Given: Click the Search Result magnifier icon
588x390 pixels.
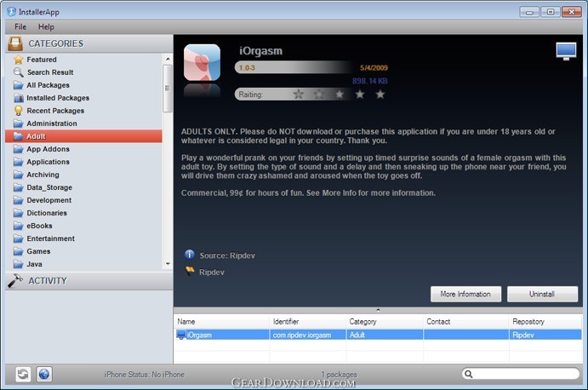Looking at the screenshot, I should [18, 72].
